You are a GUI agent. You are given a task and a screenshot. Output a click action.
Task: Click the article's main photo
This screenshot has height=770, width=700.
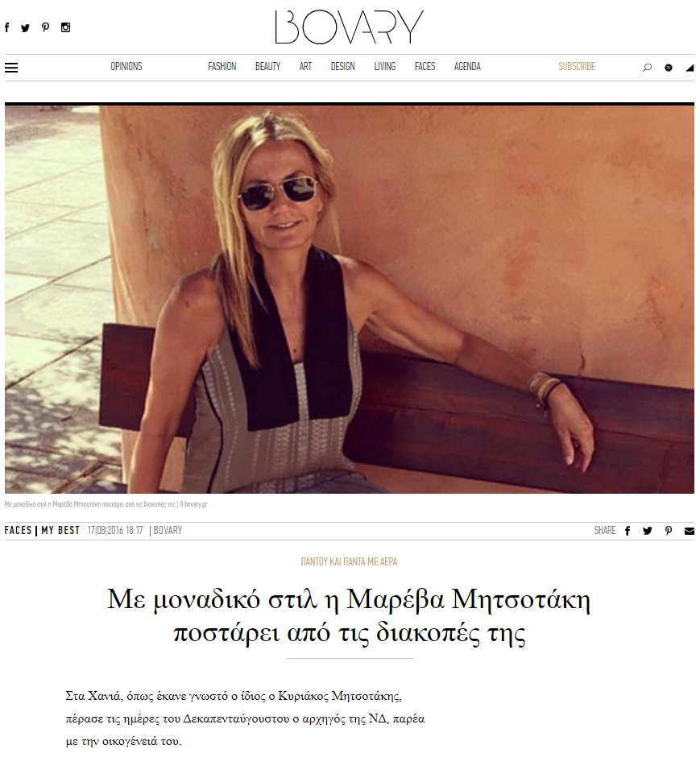pos(350,299)
